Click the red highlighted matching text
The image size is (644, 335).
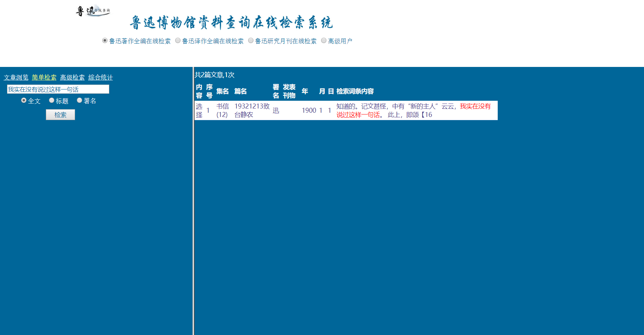coord(475,106)
